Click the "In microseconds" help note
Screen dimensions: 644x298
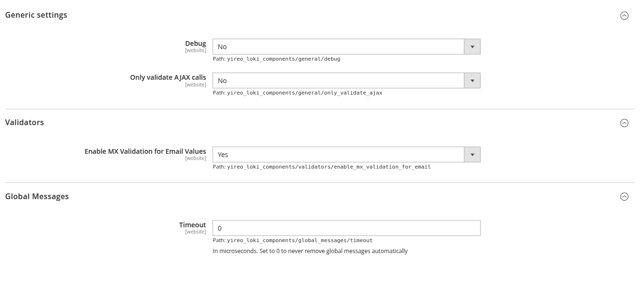[310, 251]
